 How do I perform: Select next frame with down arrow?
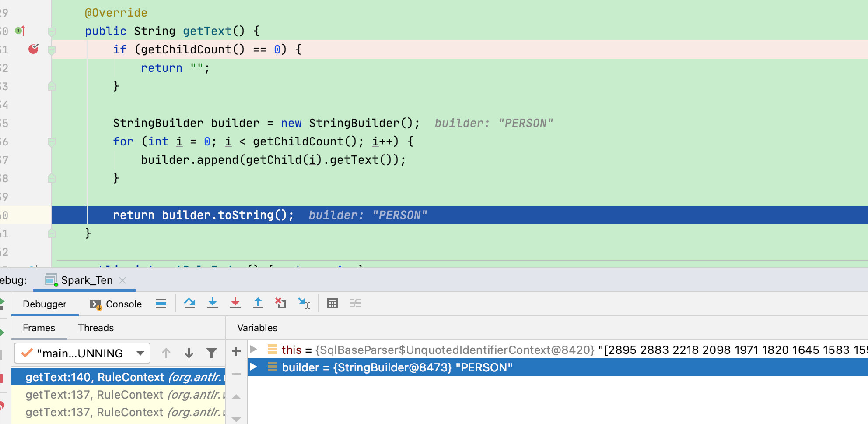tap(189, 353)
